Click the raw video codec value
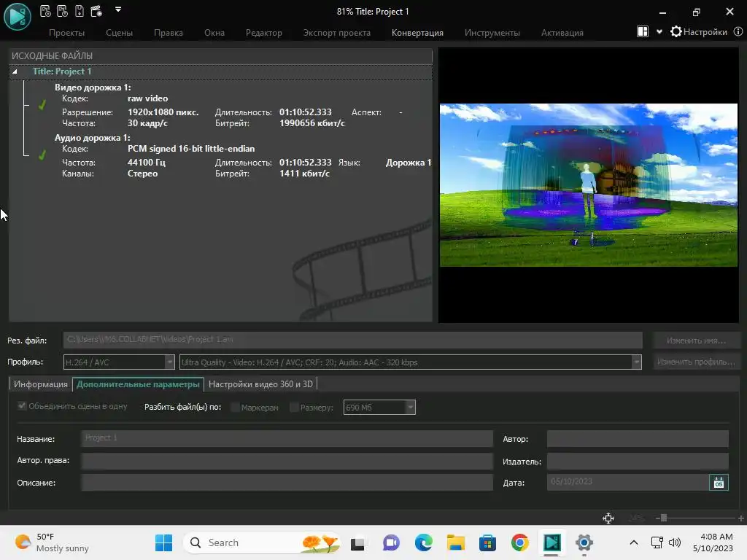The image size is (747, 560). coord(147,98)
